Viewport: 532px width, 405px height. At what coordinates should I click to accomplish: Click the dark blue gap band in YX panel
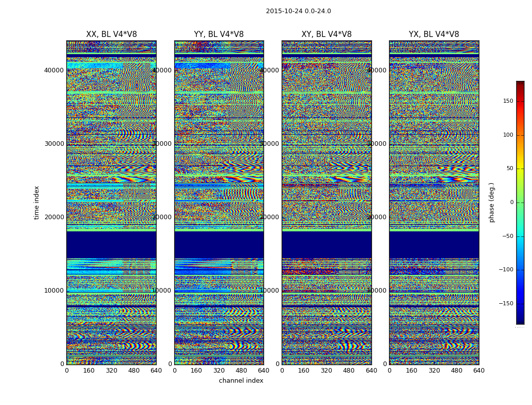click(434, 245)
